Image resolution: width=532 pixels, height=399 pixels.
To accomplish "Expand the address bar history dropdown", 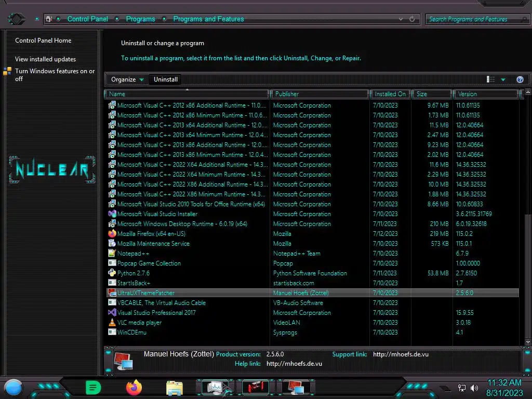I will tap(401, 19).
